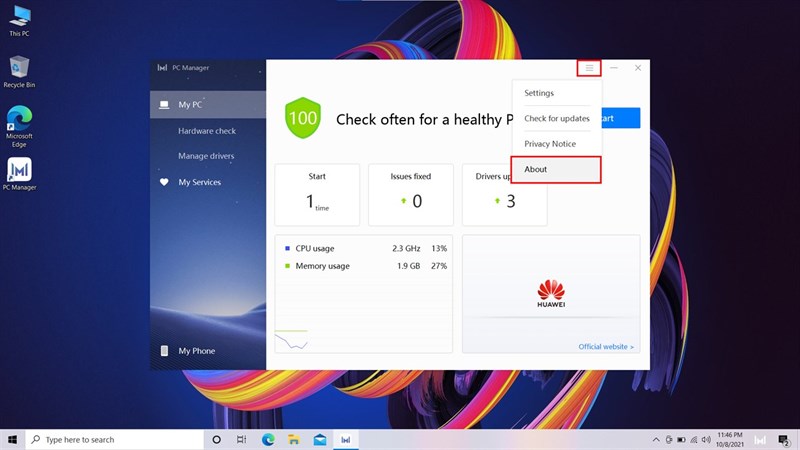The image size is (800, 450).
Task: Select My PC in the sidebar
Action: [208, 105]
